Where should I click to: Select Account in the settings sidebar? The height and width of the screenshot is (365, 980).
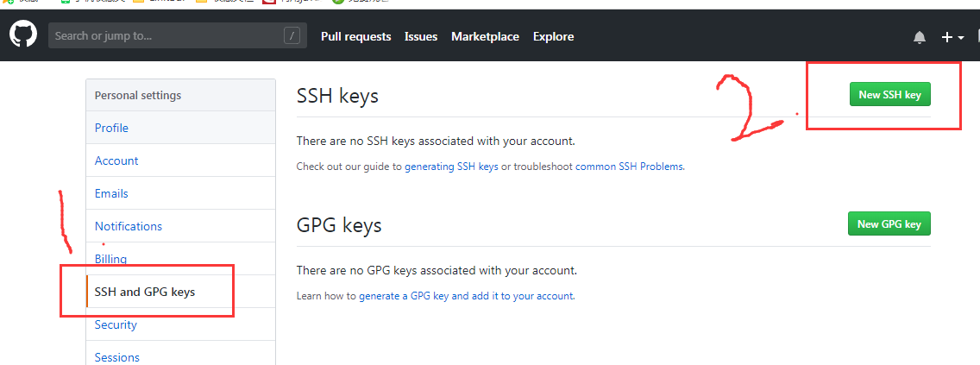click(x=116, y=160)
